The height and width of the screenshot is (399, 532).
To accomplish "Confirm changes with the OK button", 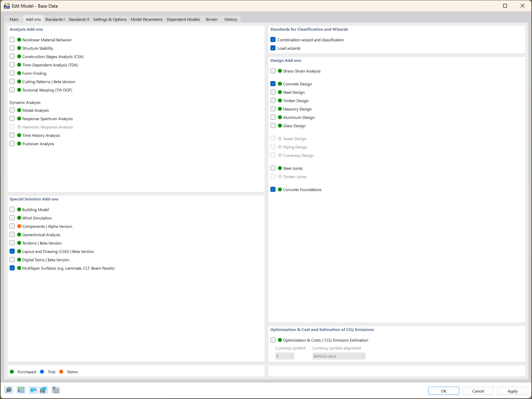I will pyautogui.click(x=443, y=391).
